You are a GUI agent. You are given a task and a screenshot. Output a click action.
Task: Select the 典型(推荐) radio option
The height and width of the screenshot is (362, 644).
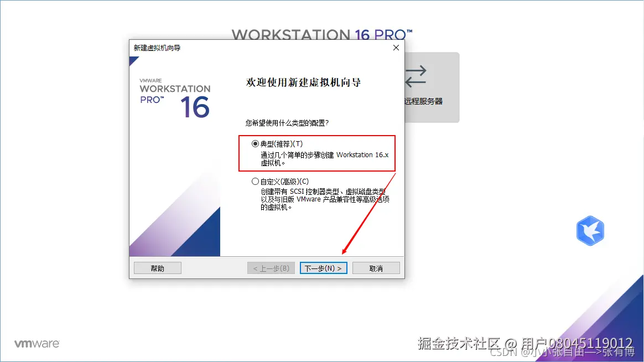(x=255, y=144)
